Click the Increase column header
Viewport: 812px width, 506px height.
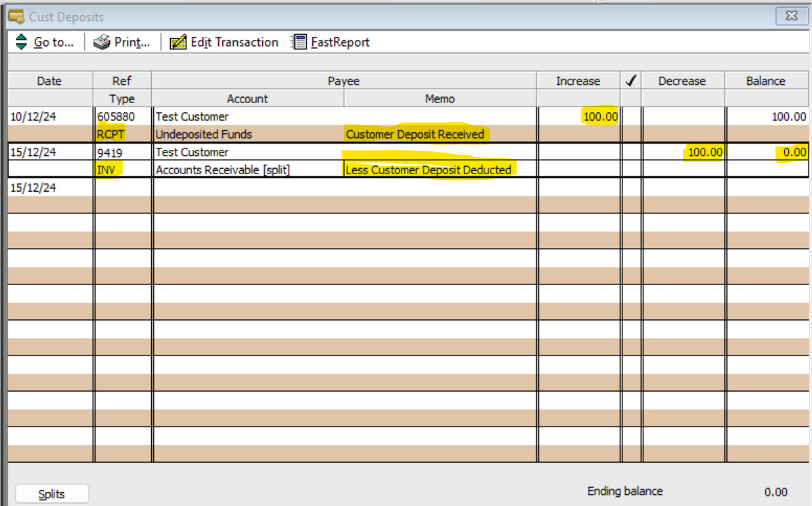click(x=578, y=81)
